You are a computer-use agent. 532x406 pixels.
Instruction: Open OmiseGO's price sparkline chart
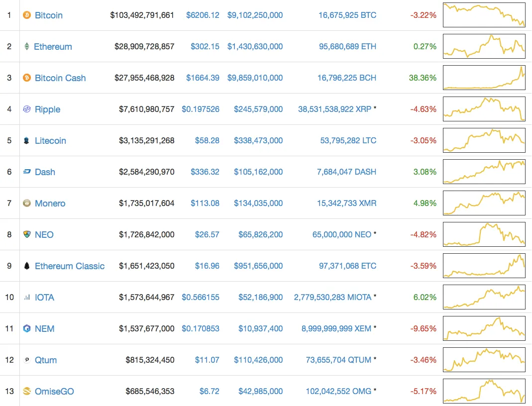coord(484,391)
